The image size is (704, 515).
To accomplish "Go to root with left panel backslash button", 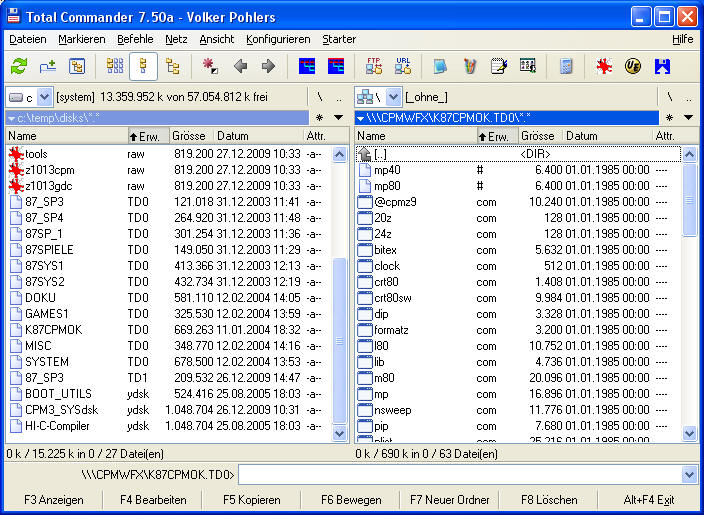I will (320, 97).
